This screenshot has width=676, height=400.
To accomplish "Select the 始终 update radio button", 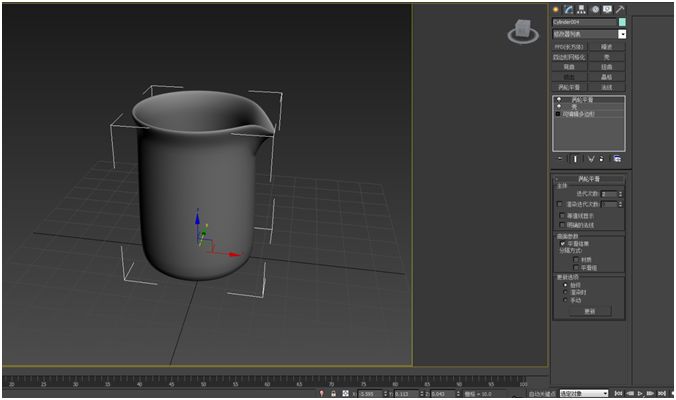I will click(x=565, y=285).
